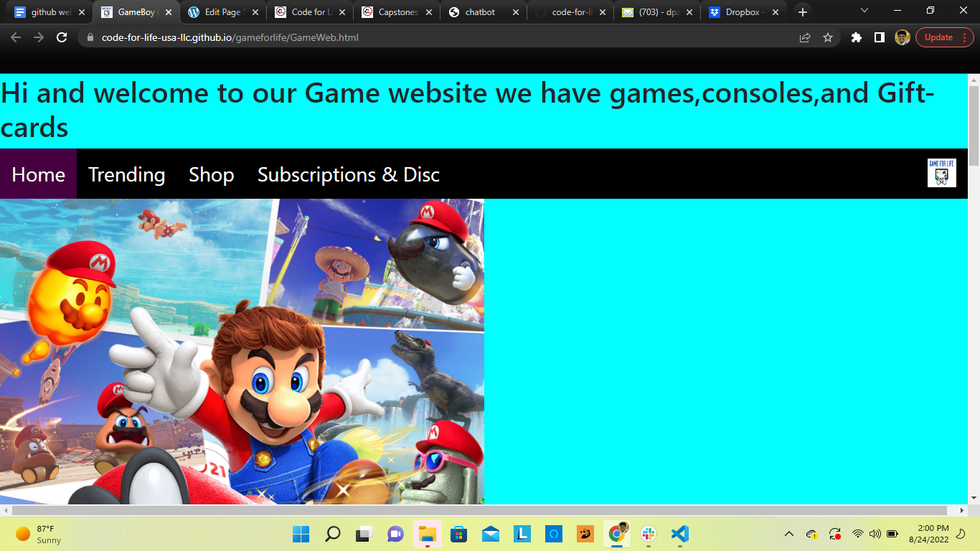Open Visual Studio Code from the taskbar

point(679,534)
